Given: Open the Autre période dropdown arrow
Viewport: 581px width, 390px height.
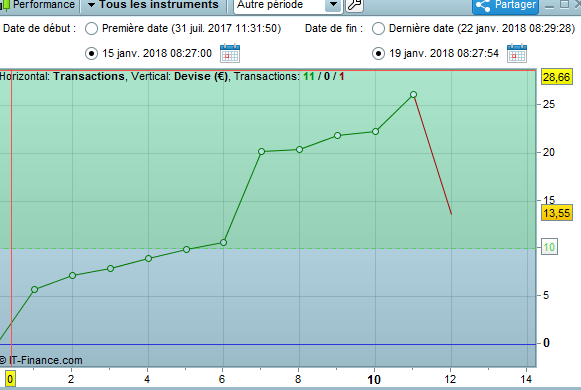Looking at the screenshot, I should click(x=333, y=5).
